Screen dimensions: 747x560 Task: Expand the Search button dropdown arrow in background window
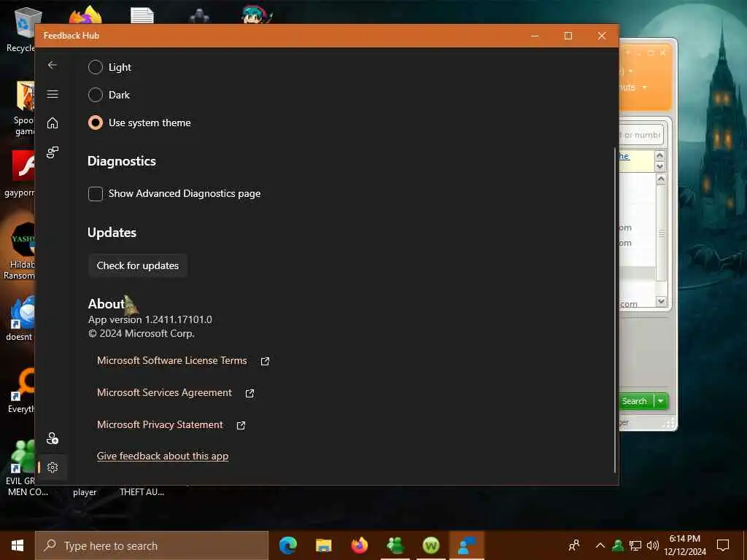[661, 401]
